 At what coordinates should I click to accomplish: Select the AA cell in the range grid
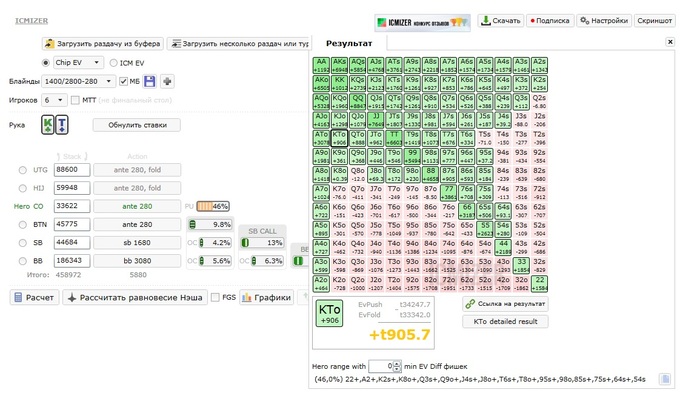click(x=321, y=65)
